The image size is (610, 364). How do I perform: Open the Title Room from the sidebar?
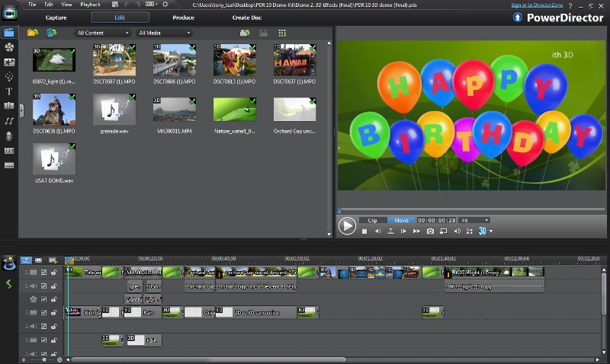(9, 91)
